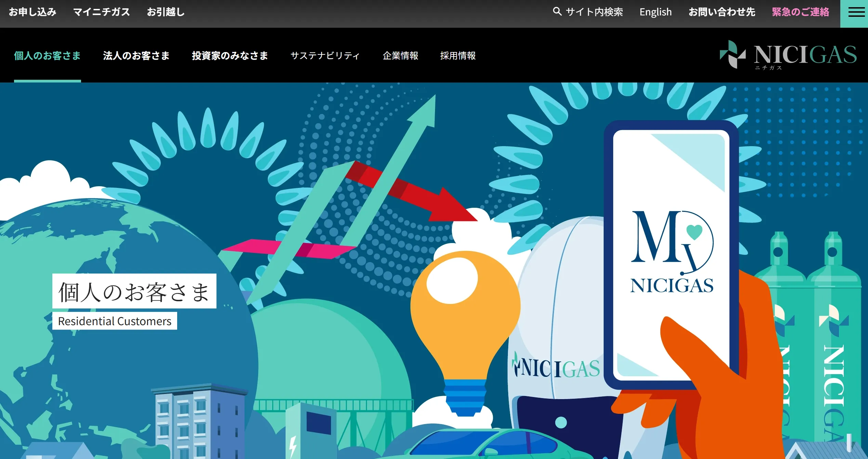This screenshot has height=459, width=868.
Task: Open お引越し link
Action: [166, 12]
